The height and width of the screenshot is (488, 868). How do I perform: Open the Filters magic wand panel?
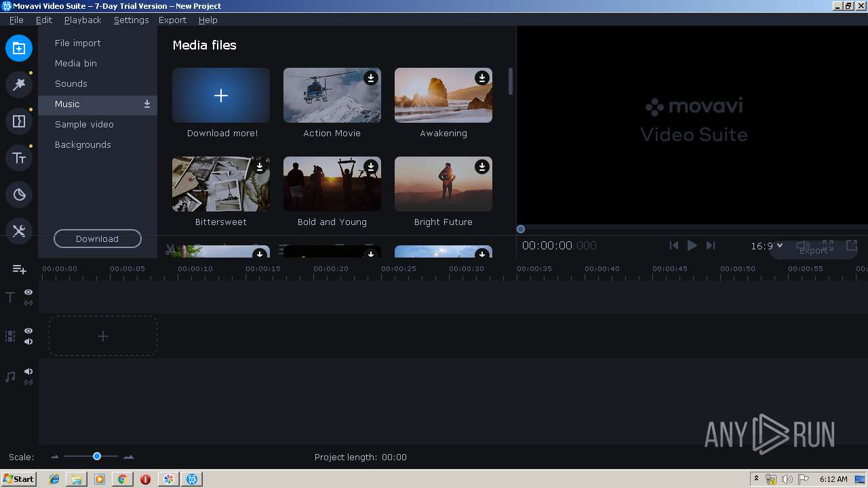[19, 85]
